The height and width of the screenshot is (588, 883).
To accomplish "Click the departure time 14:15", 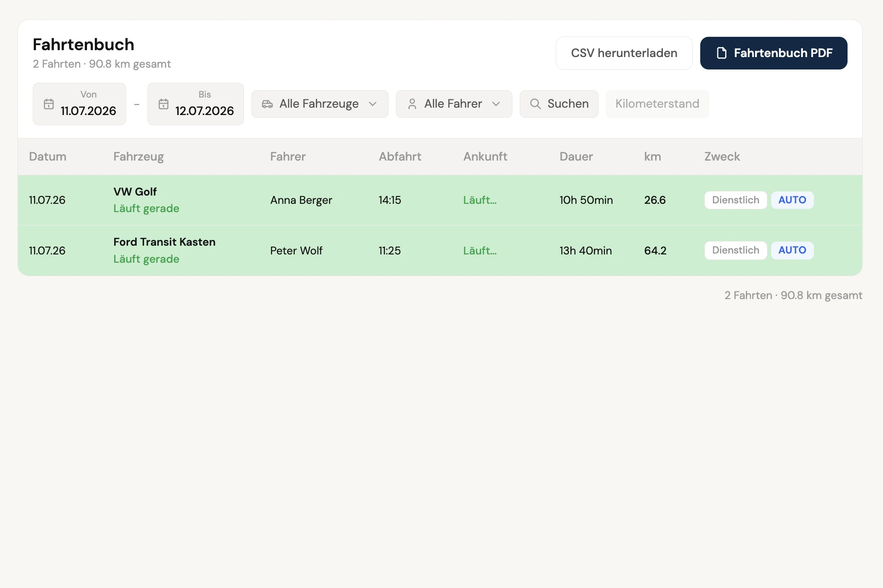I will (389, 200).
